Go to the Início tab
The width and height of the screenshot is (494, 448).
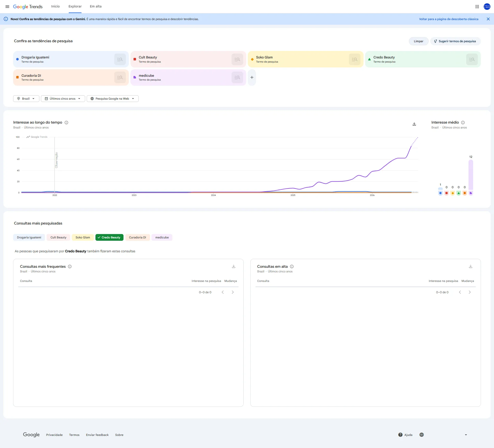pyautogui.click(x=55, y=6)
